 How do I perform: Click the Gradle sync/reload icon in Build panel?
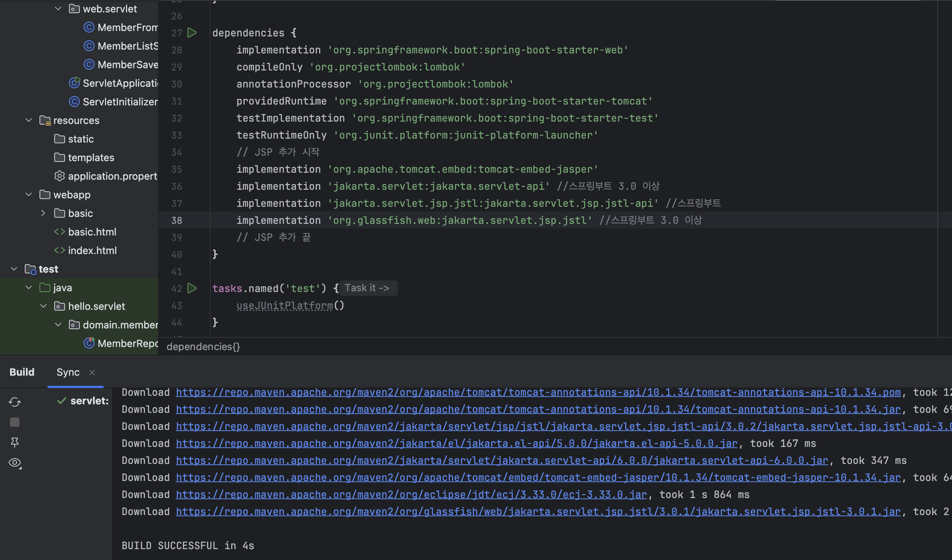click(x=15, y=402)
